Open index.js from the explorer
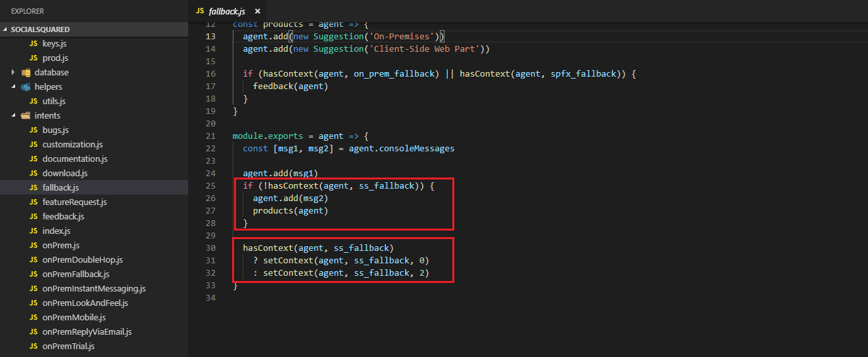Viewport: 868px width, 357px height. 56,231
